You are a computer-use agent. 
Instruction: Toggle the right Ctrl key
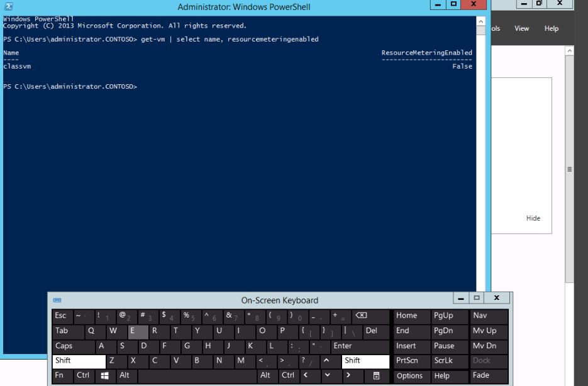point(289,375)
